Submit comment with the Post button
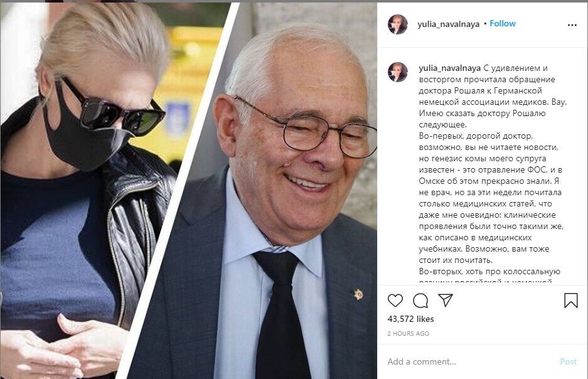The height and width of the screenshot is (379, 588). pyautogui.click(x=568, y=361)
